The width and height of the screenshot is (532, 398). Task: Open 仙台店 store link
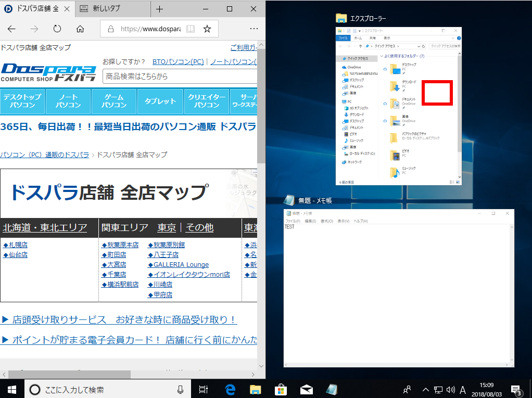pyautogui.click(x=15, y=254)
